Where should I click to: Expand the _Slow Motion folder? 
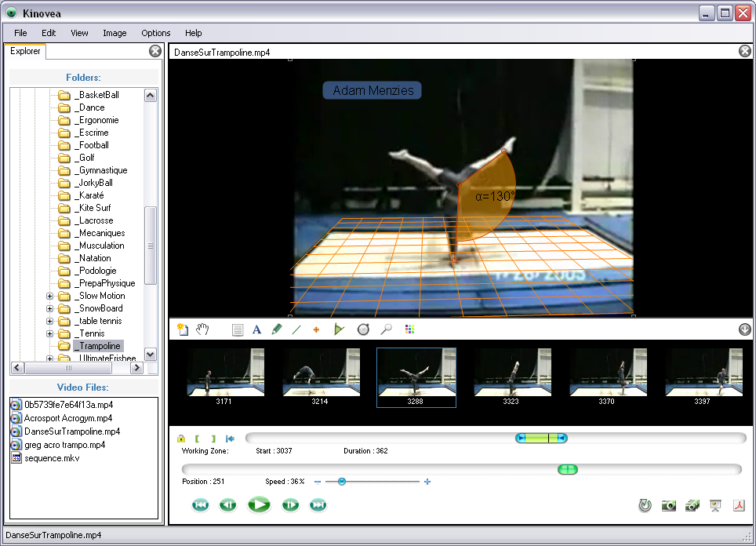(x=50, y=296)
